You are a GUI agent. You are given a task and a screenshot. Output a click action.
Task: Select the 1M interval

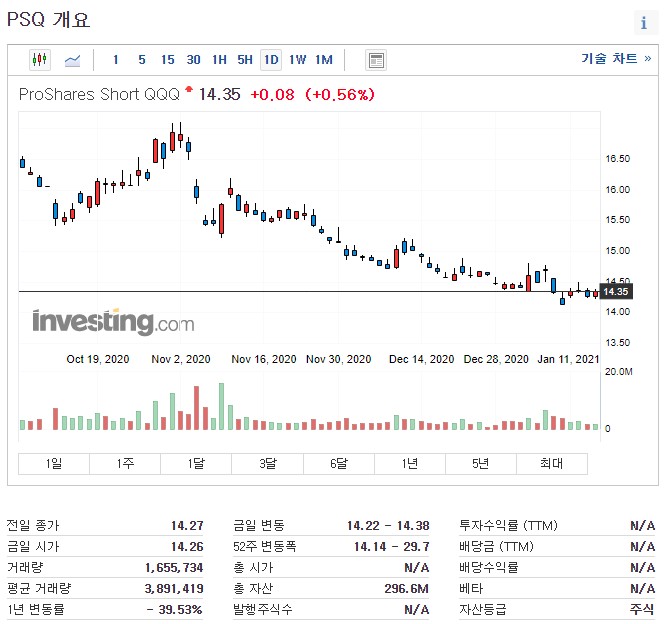[x=324, y=60]
